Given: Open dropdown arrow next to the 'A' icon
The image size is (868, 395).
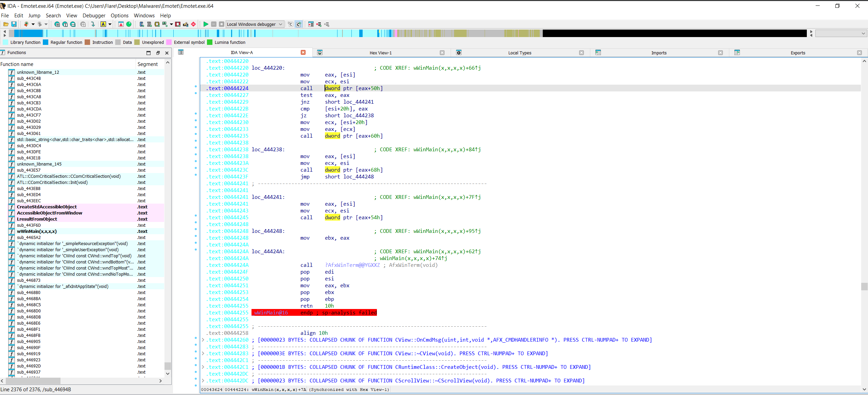Looking at the screenshot, I should tap(110, 24).
